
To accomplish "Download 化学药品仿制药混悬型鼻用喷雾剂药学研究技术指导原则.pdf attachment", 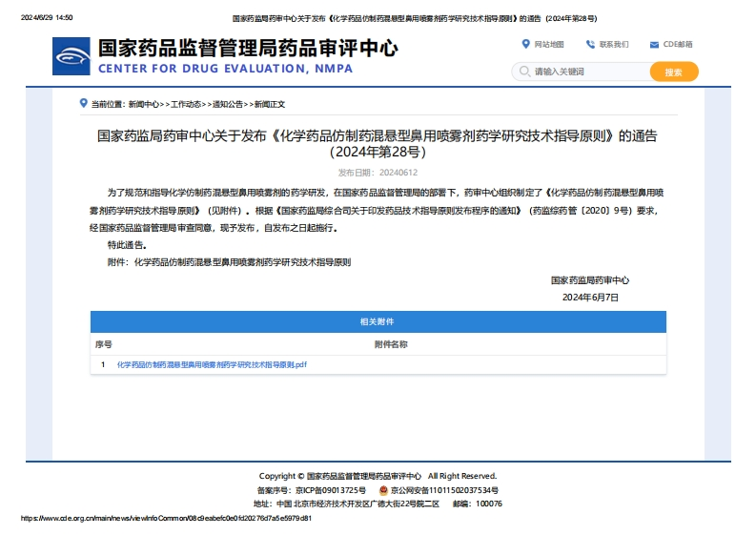I will coord(212,364).
